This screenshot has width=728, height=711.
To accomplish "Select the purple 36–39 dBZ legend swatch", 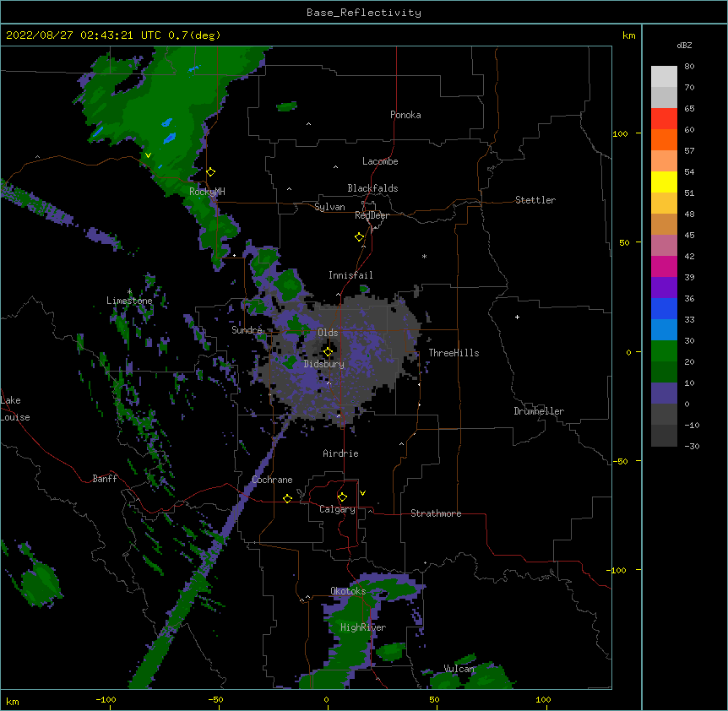I will click(x=664, y=288).
